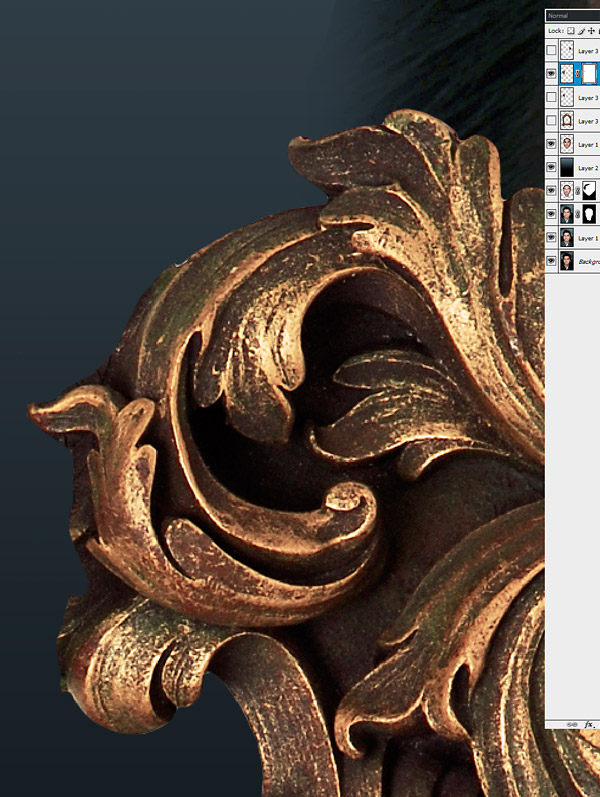Image resolution: width=600 pixels, height=797 pixels.
Task: Unlink mask on the cutout face layer
Action: 578,191
